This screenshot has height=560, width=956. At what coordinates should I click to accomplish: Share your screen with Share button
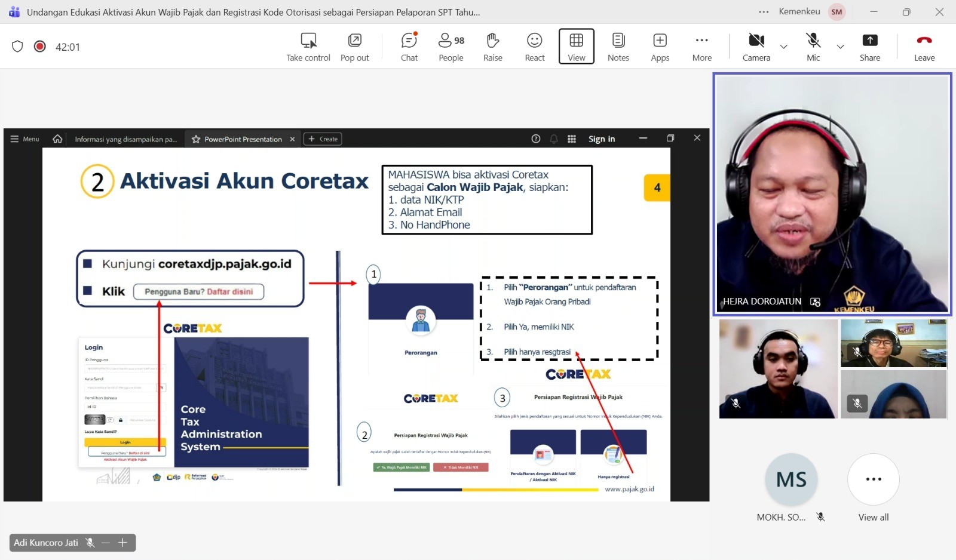(x=869, y=47)
